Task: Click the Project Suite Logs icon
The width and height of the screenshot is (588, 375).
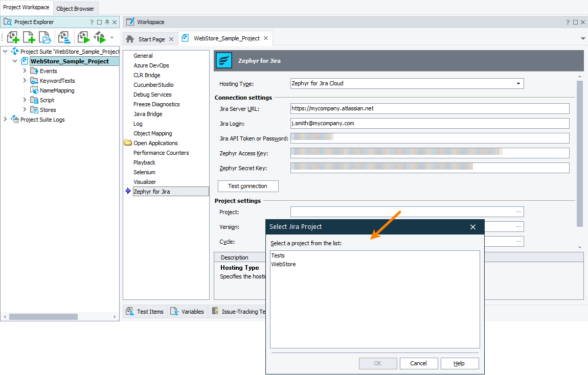Action: [x=15, y=119]
